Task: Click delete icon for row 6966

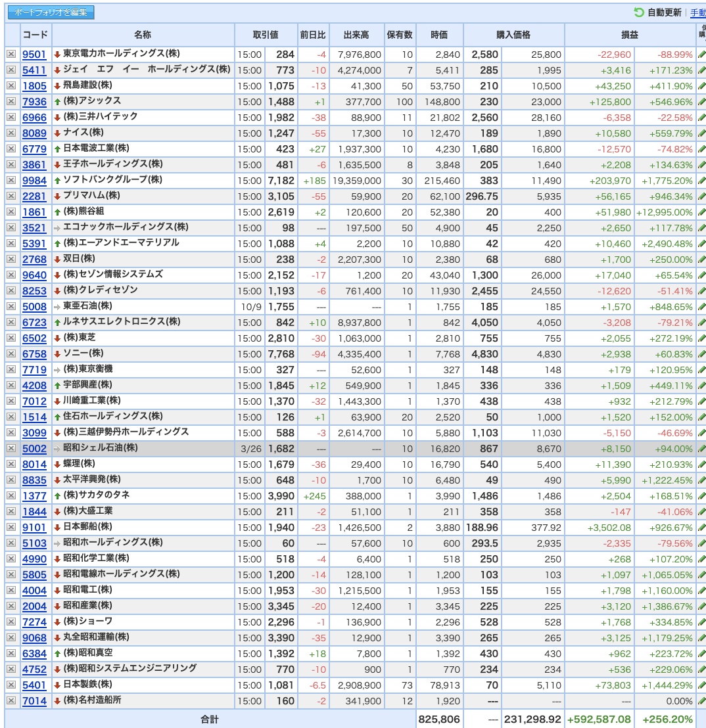Action: click(11, 118)
